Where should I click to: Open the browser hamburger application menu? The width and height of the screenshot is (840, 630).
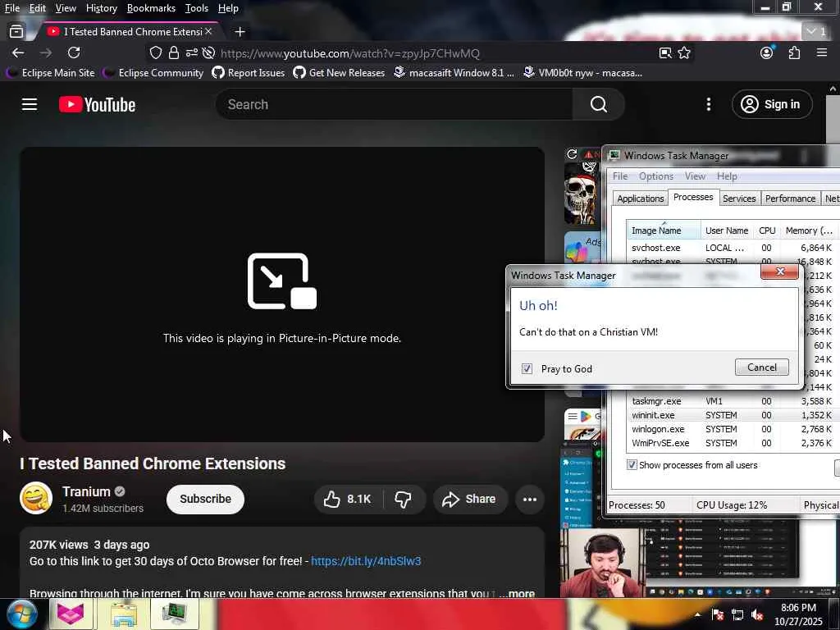pyautogui.click(x=822, y=52)
